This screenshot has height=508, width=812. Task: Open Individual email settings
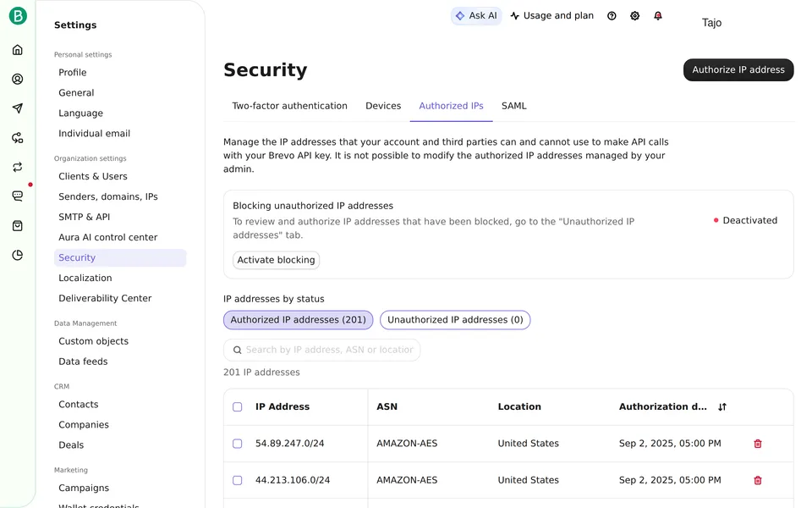(x=94, y=133)
